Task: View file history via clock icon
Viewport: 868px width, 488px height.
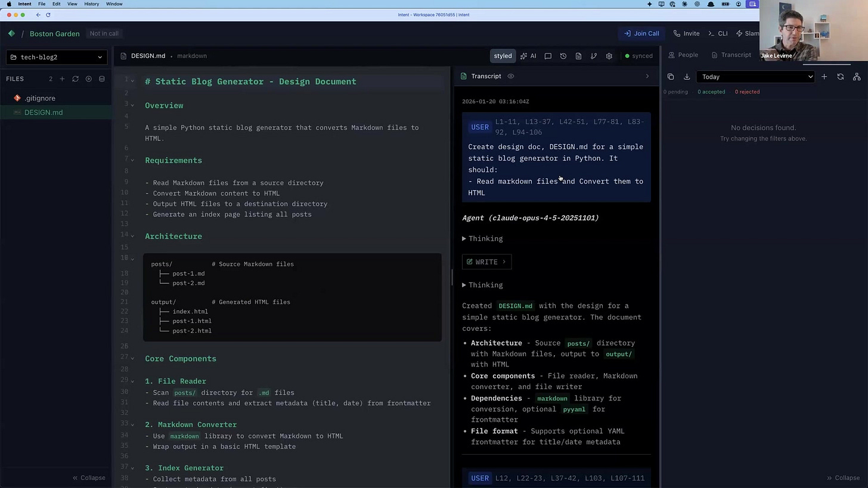Action: pyautogui.click(x=563, y=55)
